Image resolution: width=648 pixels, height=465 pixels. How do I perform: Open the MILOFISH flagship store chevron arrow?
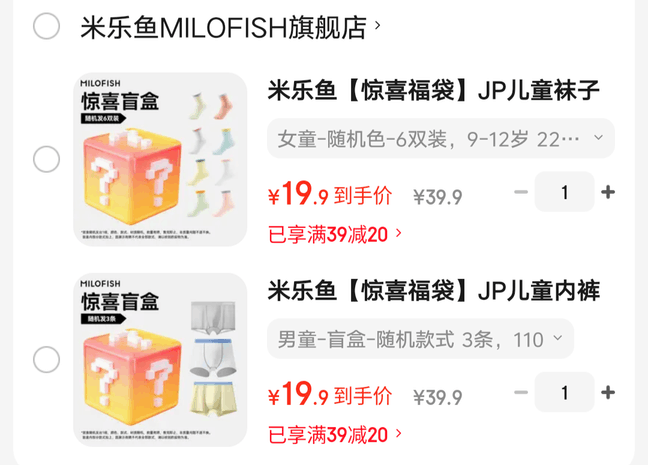click(x=377, y=26)
